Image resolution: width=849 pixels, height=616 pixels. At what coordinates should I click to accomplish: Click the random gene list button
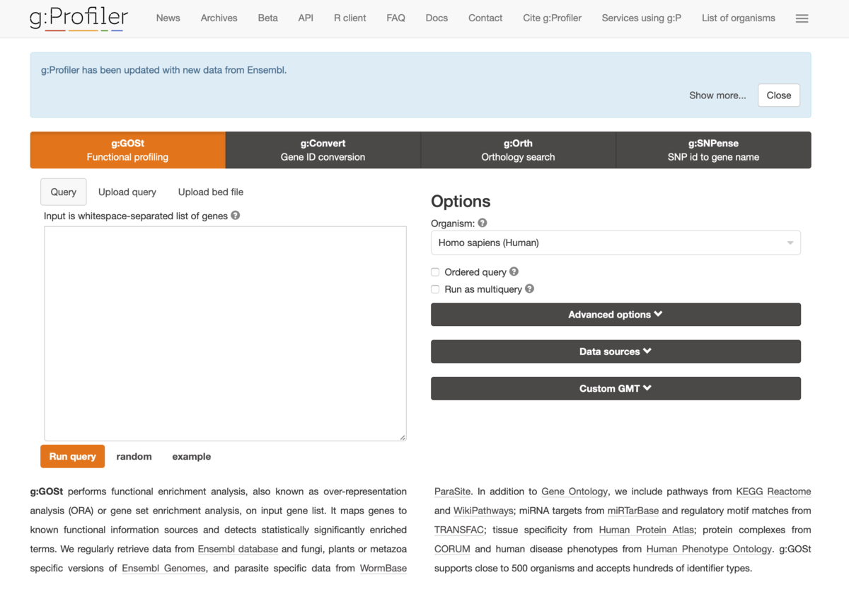click(134, 456)
